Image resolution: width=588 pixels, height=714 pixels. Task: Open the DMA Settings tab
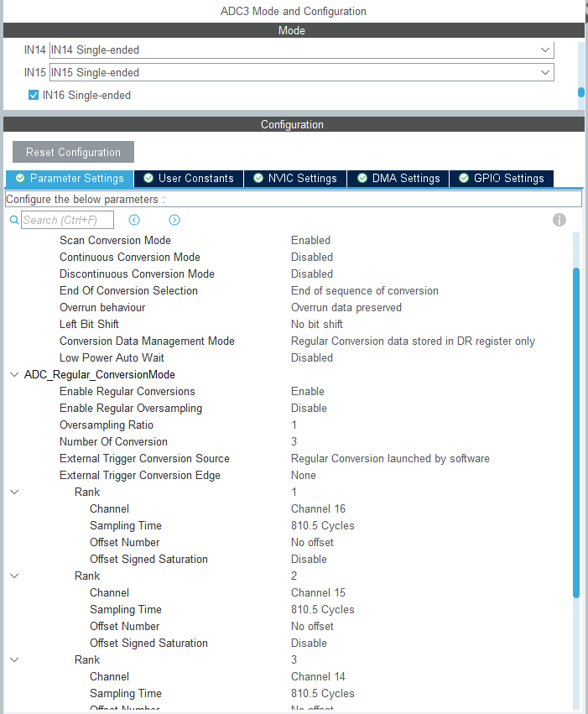[x=398, y=178]
